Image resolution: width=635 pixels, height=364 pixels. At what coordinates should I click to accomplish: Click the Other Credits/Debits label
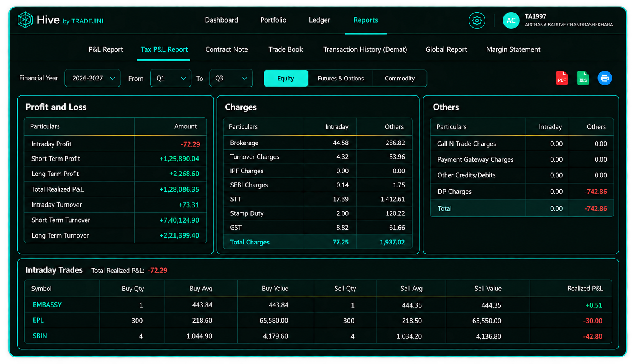pyautogui.click(x=466, y=175)
